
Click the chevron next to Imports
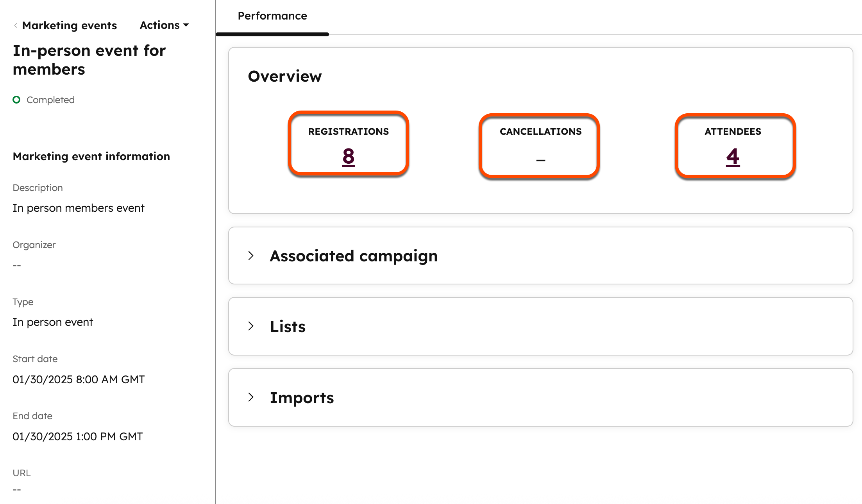pyautogui.click(x=251, y=397)
